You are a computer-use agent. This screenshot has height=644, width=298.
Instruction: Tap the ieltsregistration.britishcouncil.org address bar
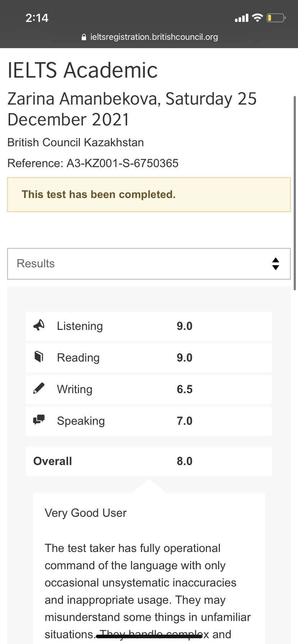point(150,37)
